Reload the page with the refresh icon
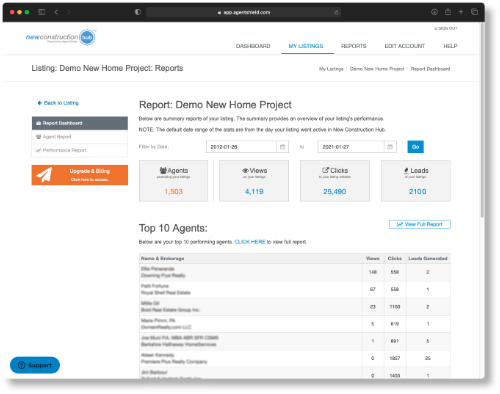This screenshot has width=500, height=394. coord(336,12)
